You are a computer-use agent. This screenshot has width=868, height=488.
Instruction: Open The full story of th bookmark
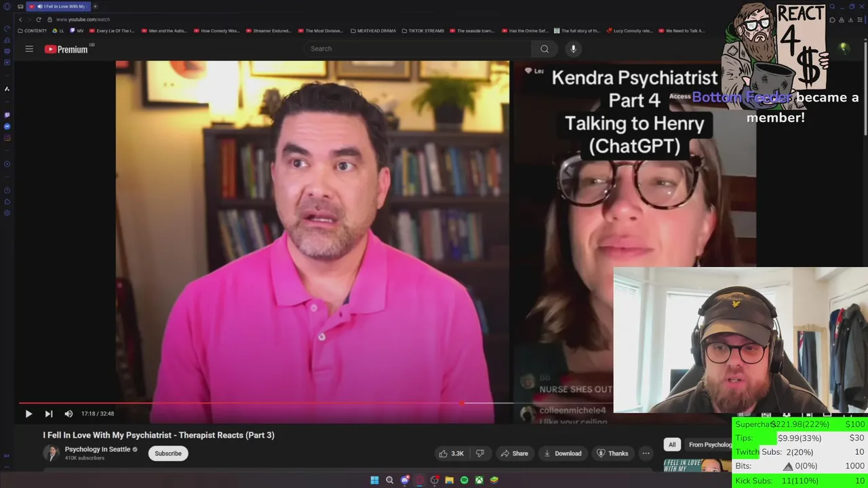pyautogui.click(x=577, y=30)
